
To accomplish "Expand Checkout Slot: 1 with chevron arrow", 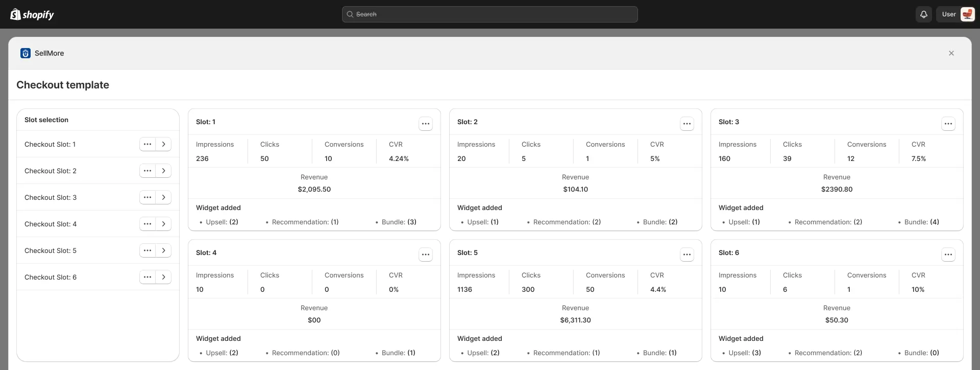I will pyautogui.click(x=163, y=144).
